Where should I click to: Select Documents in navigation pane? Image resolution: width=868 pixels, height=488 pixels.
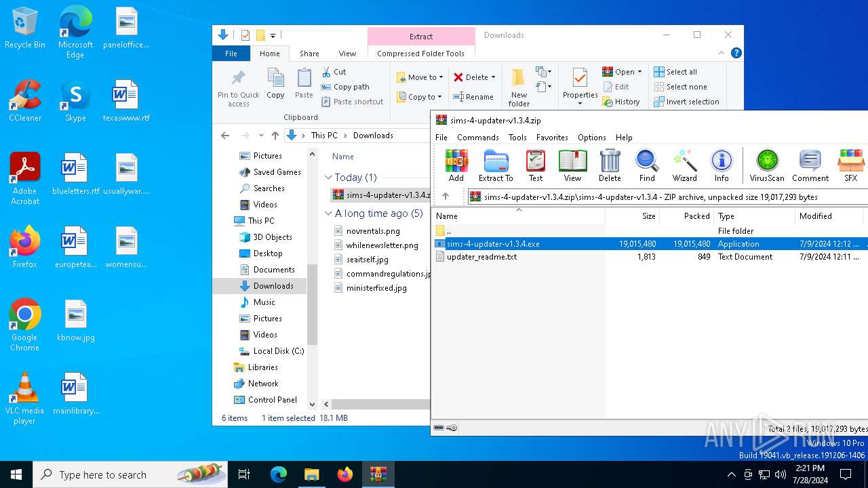tap(267, 270)
